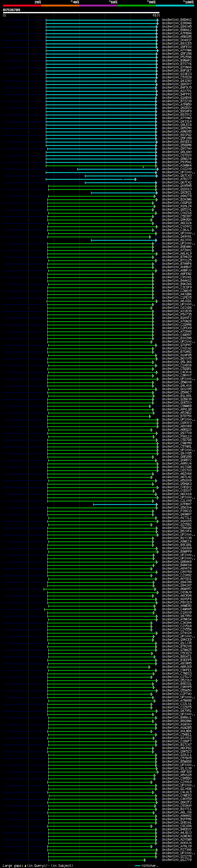Click the query end position 613

point(155,15)
